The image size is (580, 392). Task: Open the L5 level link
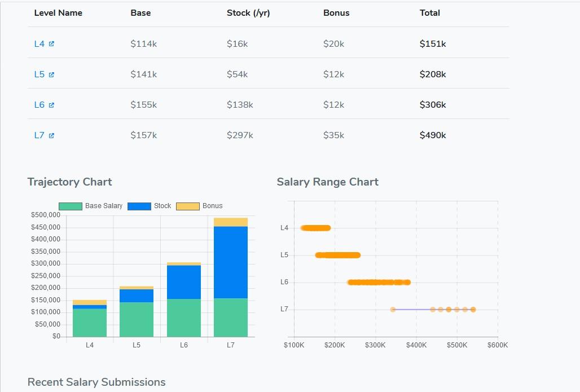point(39,74)
